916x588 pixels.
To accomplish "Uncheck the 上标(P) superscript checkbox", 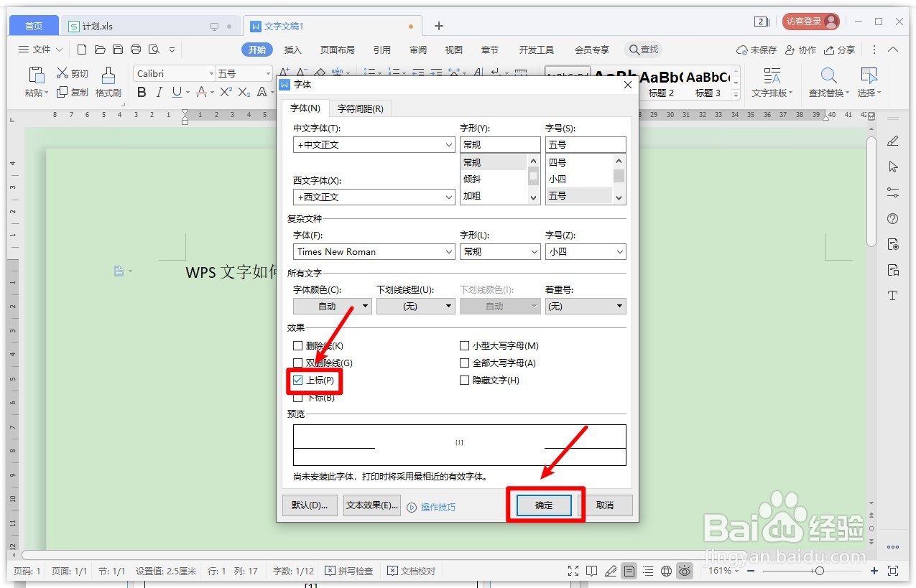I will point(297,381).
